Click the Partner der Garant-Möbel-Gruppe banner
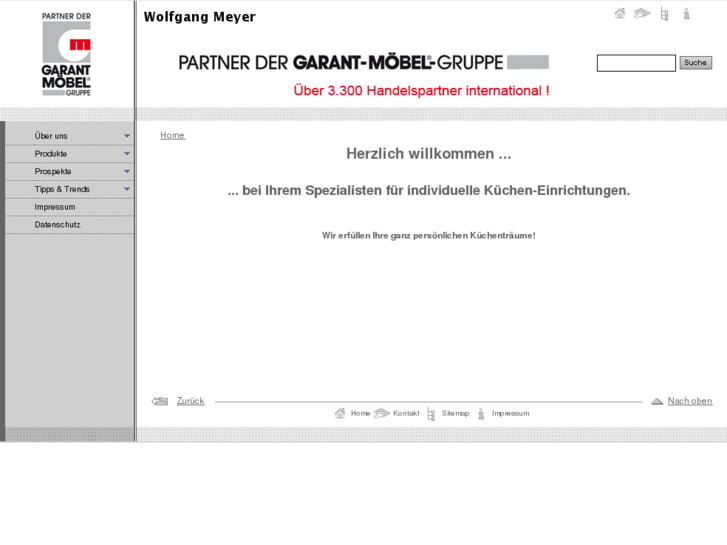 click(x=364, y=62)
